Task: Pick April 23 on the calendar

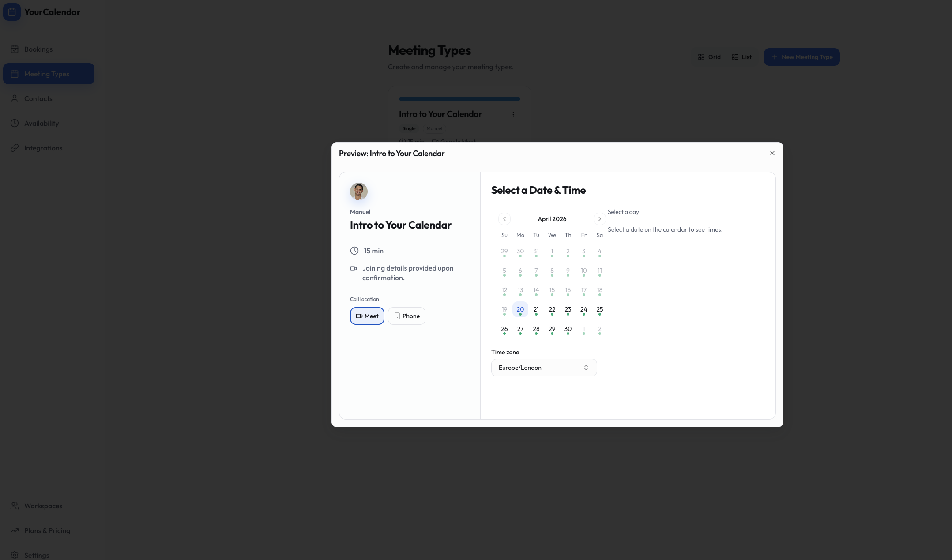Action: (x=568, y=310)
